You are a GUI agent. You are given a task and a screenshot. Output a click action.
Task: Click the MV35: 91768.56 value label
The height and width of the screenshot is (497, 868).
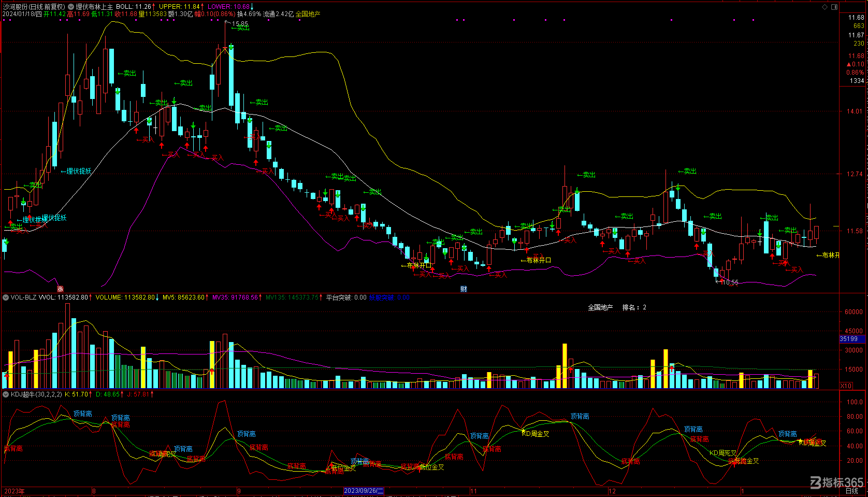[x=235, y=297]
